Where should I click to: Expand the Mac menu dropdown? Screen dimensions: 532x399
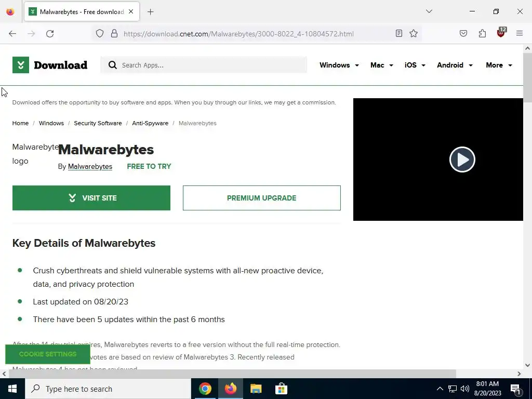[382, 65]
